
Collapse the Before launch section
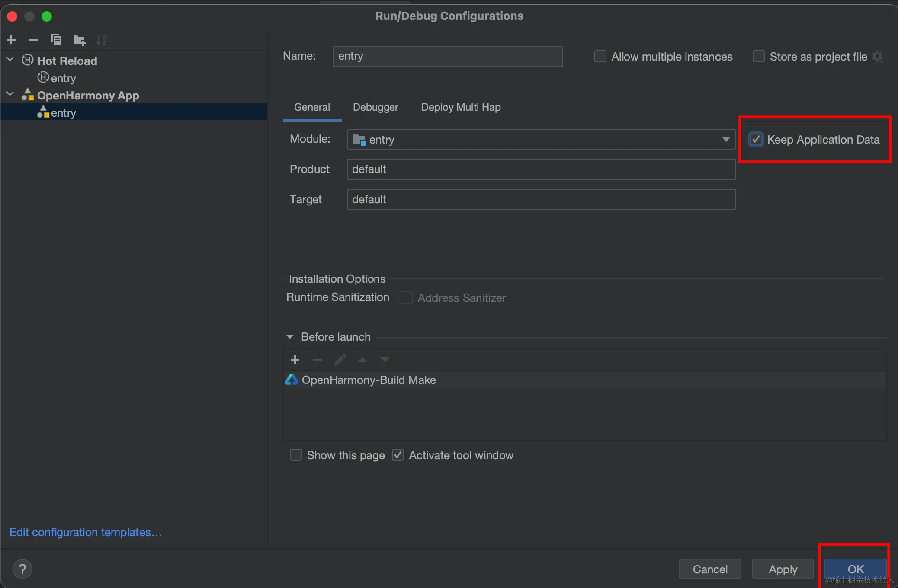(290, 337)
